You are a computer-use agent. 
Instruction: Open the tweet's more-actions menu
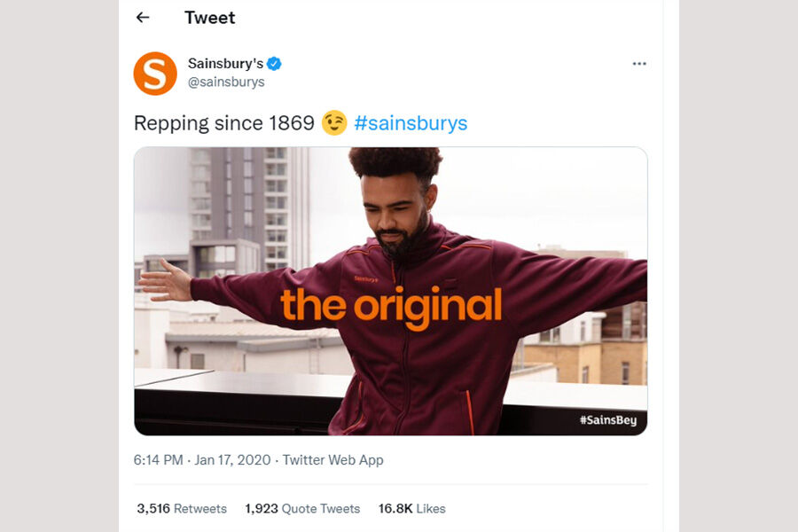(x=638, y=62)
